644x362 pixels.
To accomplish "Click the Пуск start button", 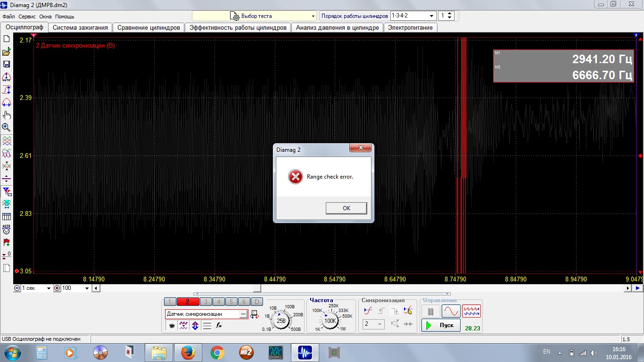I will (441, 325).
